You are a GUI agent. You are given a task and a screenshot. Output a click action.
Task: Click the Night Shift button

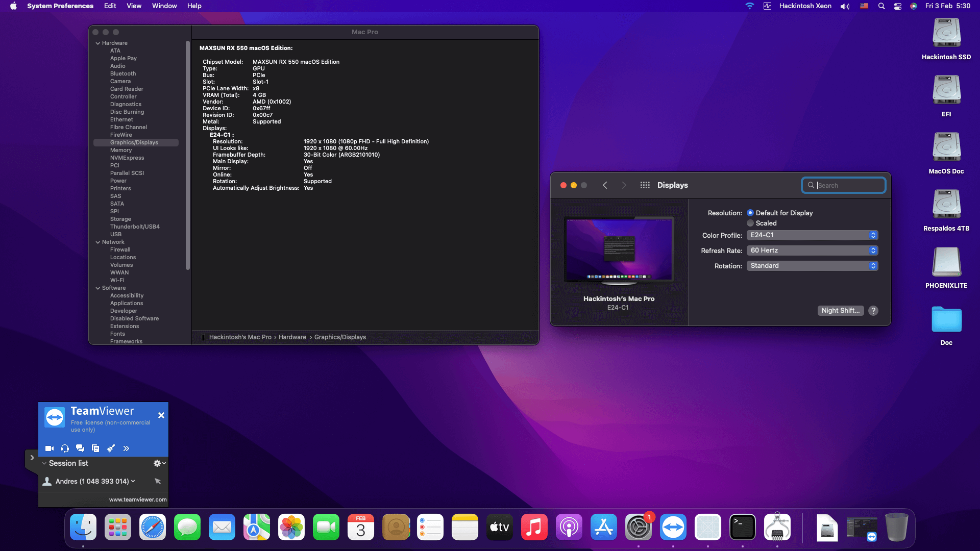point(840,311)
